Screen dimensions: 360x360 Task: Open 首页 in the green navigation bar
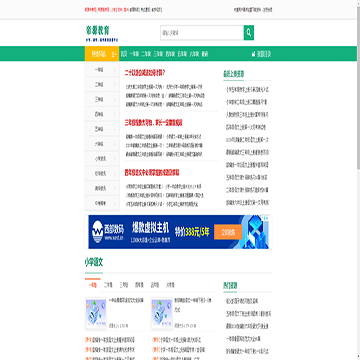coord(124,54)
